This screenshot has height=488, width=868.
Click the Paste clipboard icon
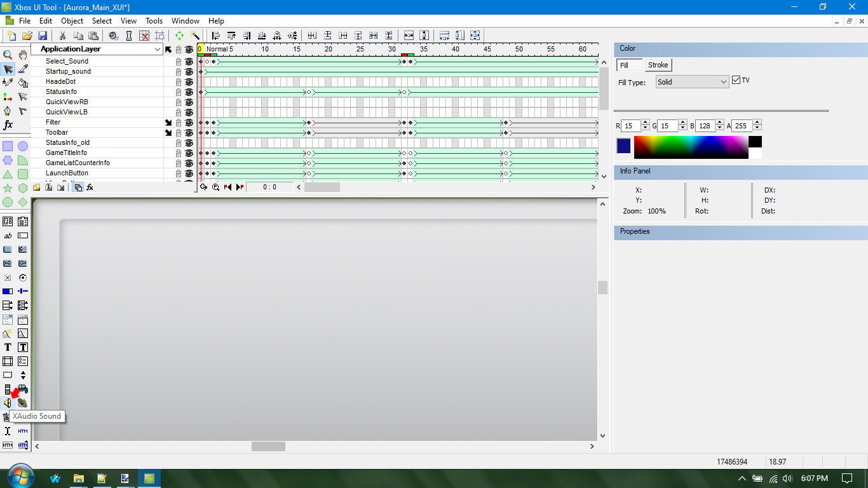pos(93,36)
